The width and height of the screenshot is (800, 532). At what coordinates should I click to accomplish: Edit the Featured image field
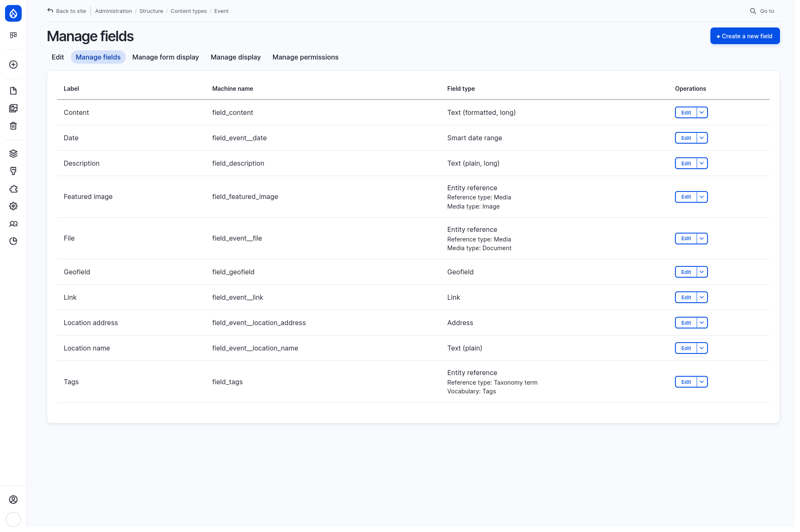(x=685, y=197)
